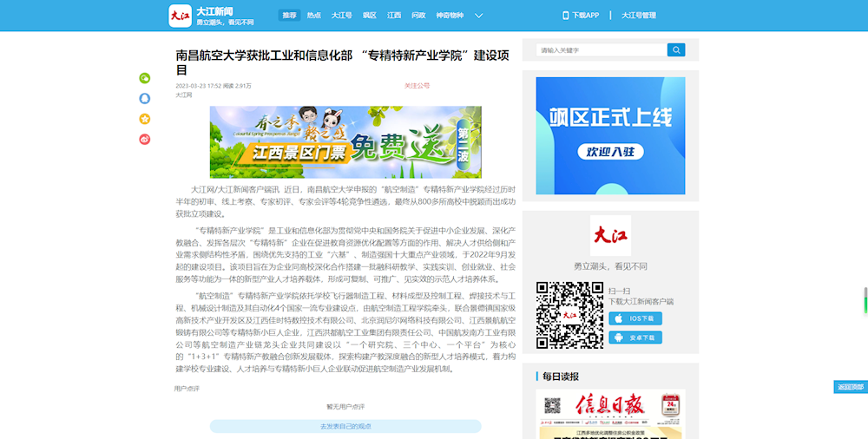The image size is (868, 439).
Task: Share the article via the WeChat icon
Action: (x=145, y=78)
